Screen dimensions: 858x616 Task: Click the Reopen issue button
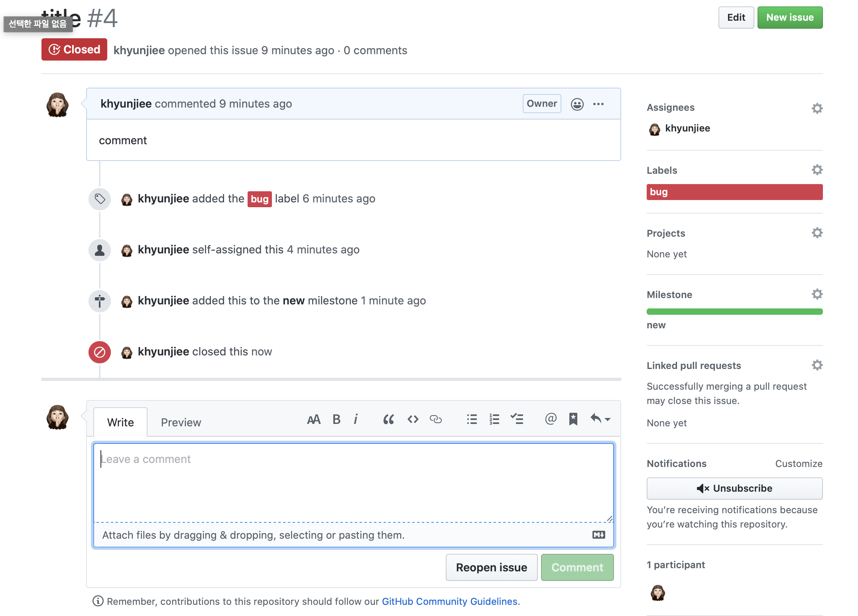(491, 567)
